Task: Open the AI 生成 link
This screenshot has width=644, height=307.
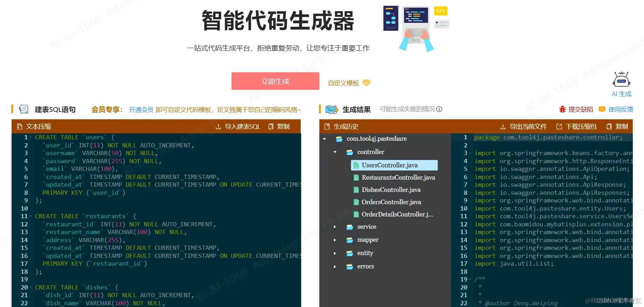Action: [x=621, y=94]
